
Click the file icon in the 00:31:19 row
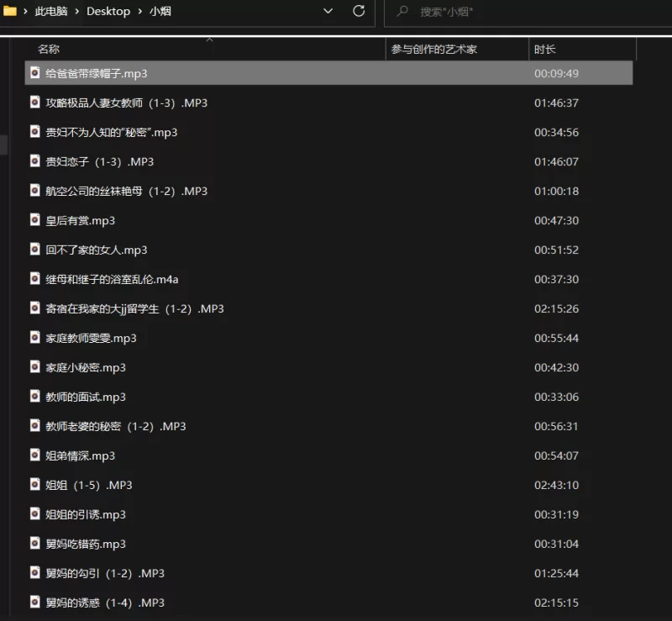(35, 513)
